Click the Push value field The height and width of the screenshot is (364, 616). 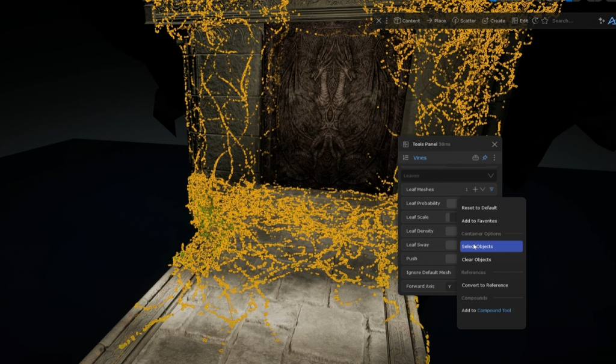click(x=451, y=259)
